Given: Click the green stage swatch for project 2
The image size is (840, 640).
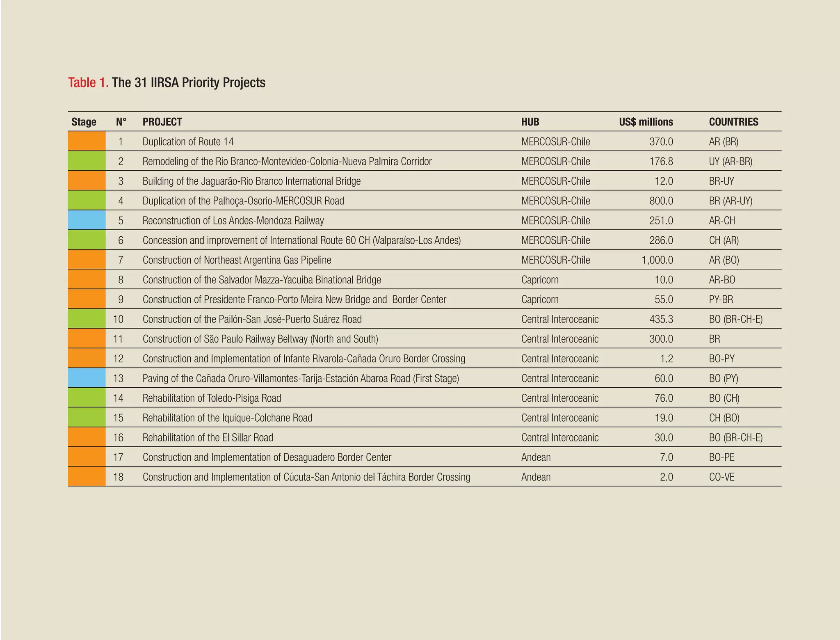Looking at the screenshot, I should (x=87, y=161).
